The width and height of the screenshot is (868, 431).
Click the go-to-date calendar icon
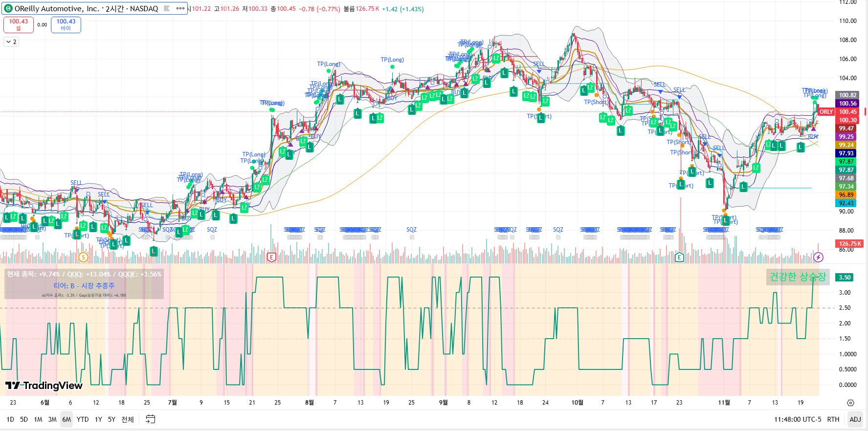coord(151,419)
